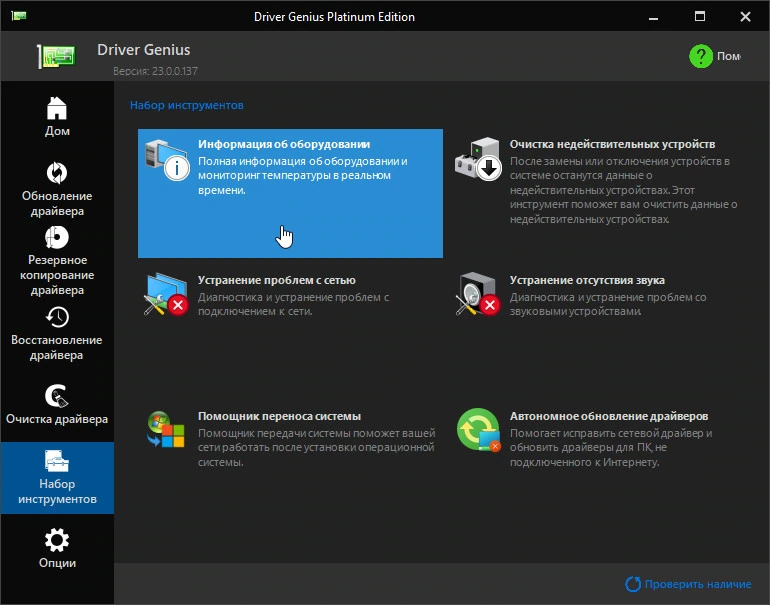Click network connection diagnostics description

point(293,304)
